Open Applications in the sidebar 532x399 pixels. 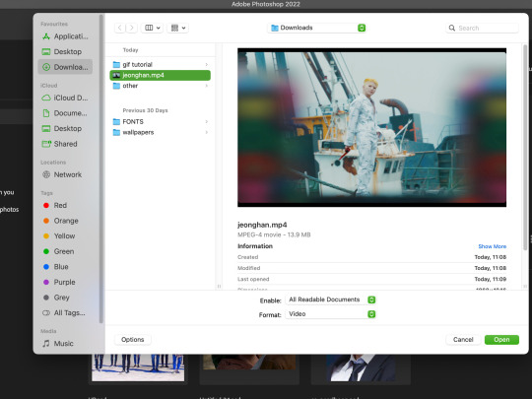[65, 36]
